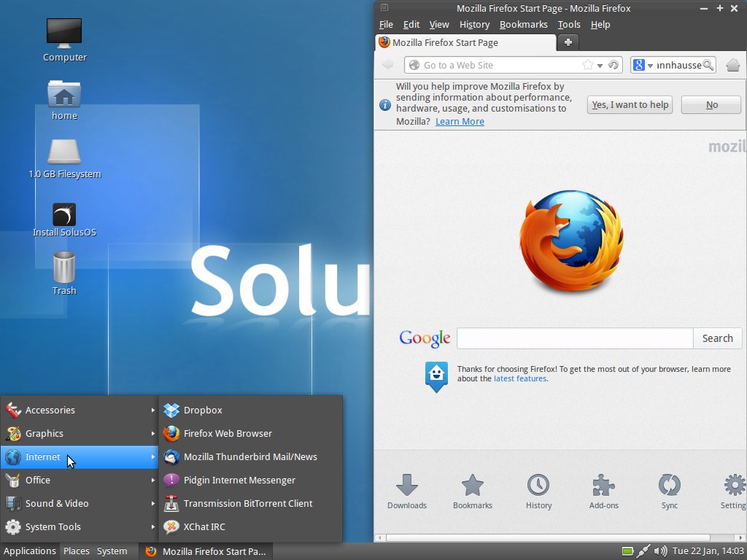Select the 1.0 GB Filesystem drive icon

(65, 158)
